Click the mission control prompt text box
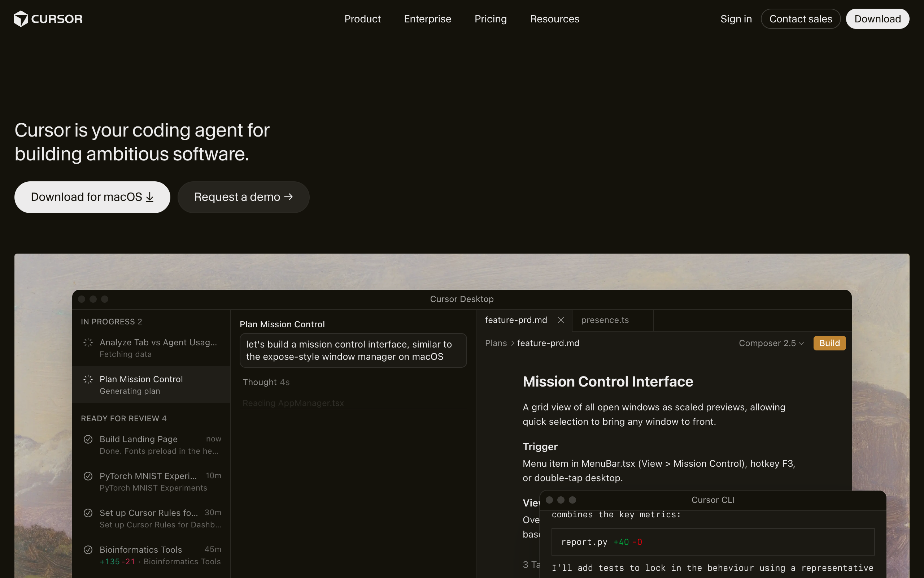Image resolution: width=924 pixels, height=578 pixels. 353,350
